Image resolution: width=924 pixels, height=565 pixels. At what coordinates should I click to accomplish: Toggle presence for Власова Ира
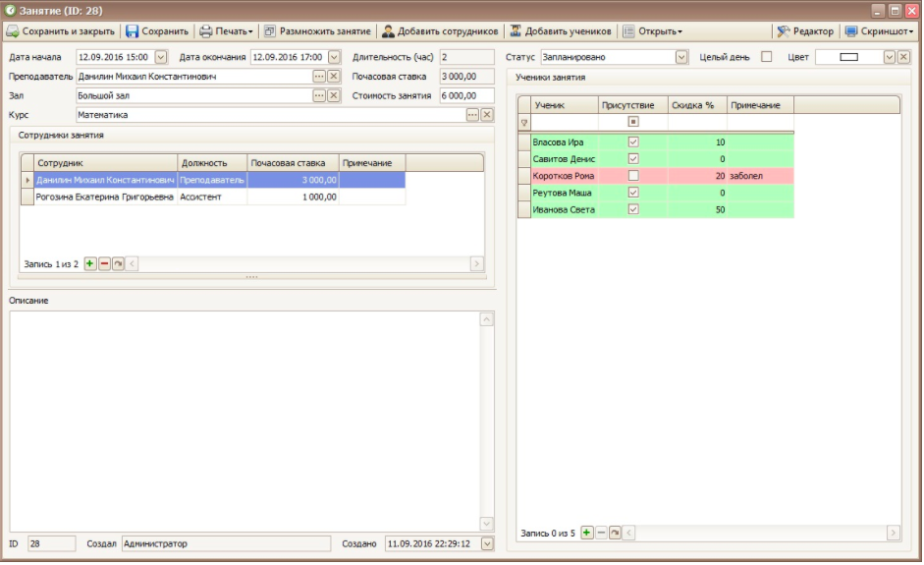[633, 142]
